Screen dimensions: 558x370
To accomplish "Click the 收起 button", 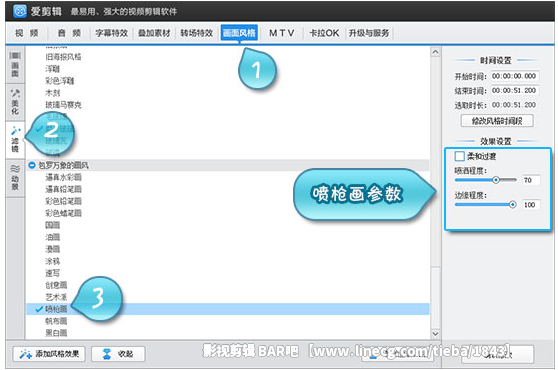I will pyautogui.click(x=118, y=354).
